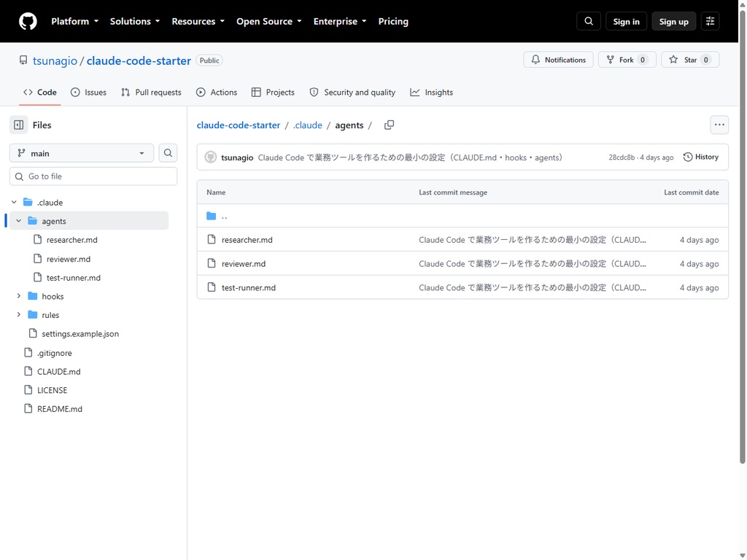Click the parent directory folder icon
This screenshot has width=747, height=560.
[211, 216]
